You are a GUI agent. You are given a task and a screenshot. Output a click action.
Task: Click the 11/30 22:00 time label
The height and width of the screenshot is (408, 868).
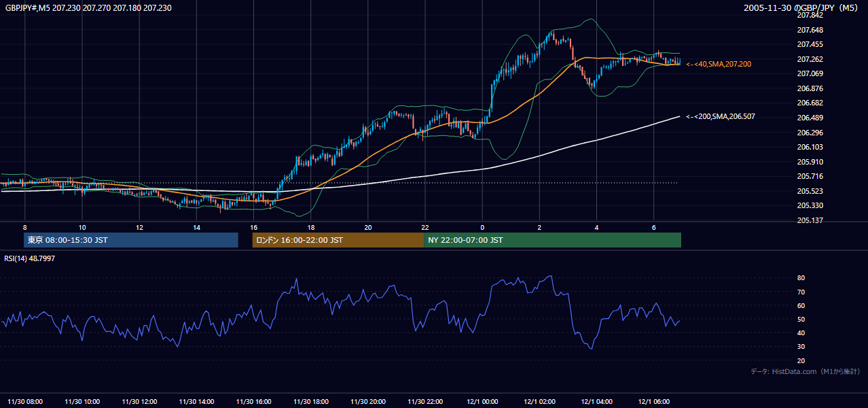(x=425, y=401)
